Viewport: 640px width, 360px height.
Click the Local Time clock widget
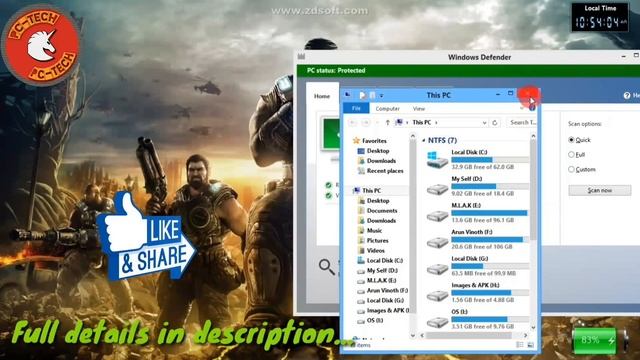click(600, 17)
